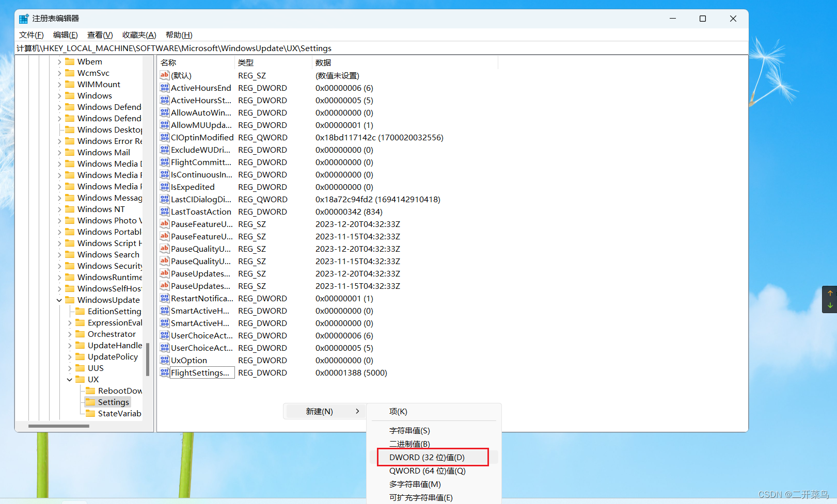Open the 查看(V) menu

[100, 35]
